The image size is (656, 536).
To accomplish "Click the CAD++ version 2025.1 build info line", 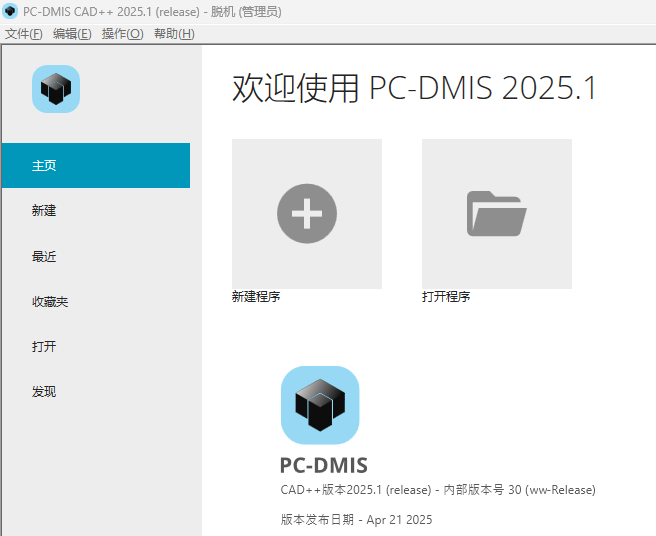I will tap(438, 490).
